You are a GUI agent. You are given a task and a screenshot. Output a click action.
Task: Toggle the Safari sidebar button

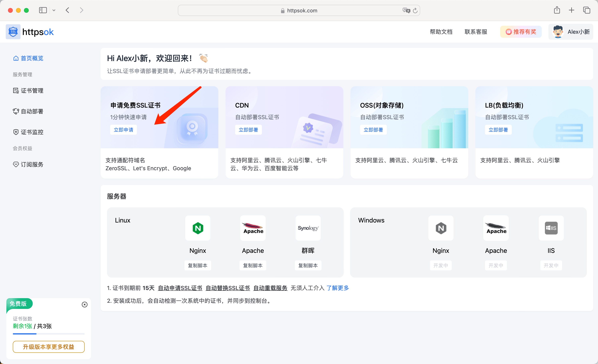tap(43, 10)
